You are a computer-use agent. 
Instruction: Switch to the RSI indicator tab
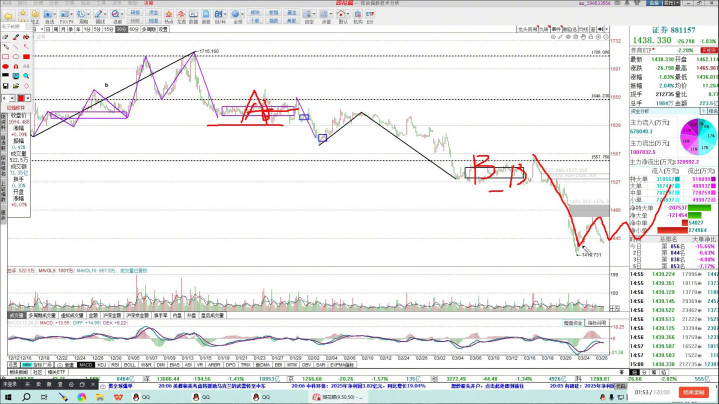[115, 365]
